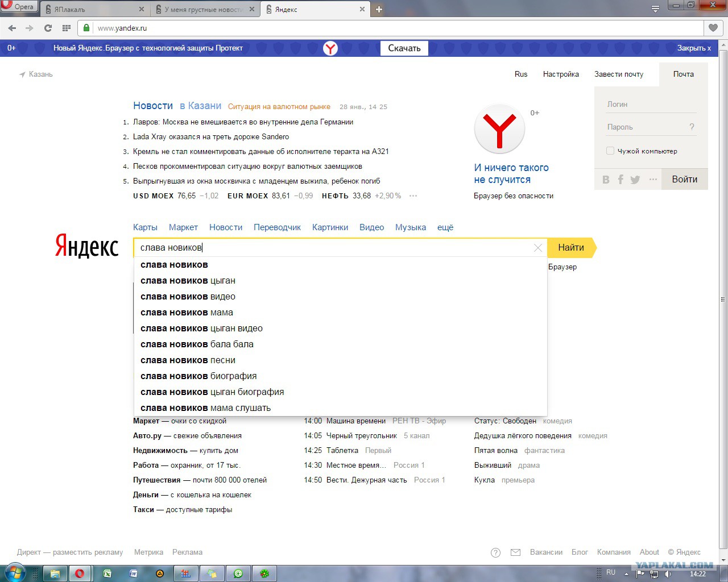Add page to bookmarks with heart icon

click(713, 28)
